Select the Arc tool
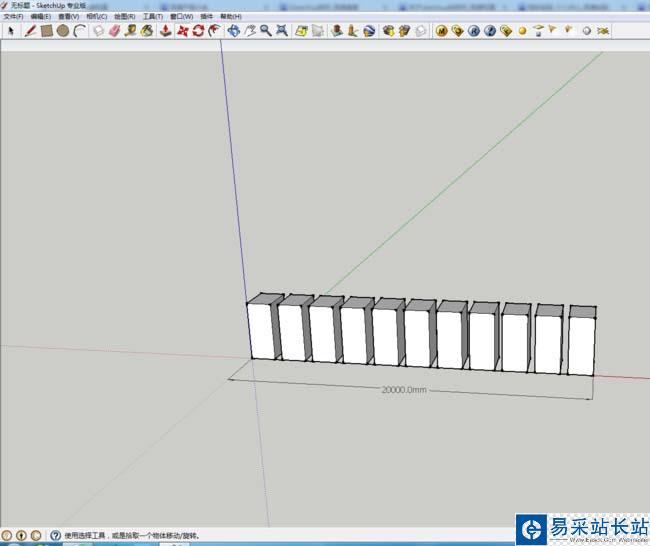Image resolution: width=650 pixels, height=546 pixels. 78,31
